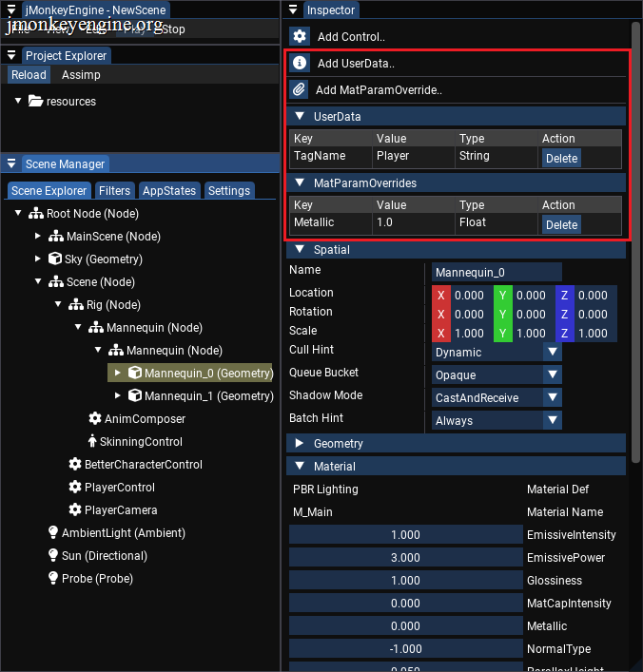Click the Inspector vertical scrollbar
This screenshot has width=643, height=672.
click(x=635, y=242)
